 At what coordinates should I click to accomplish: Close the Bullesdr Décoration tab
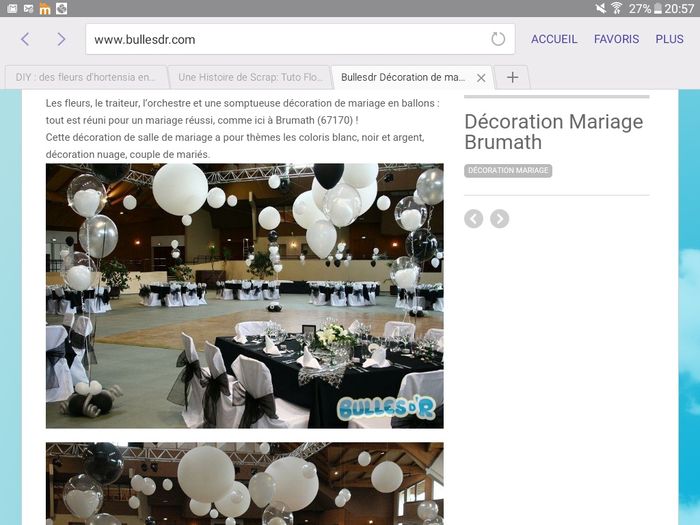(481, 78)
